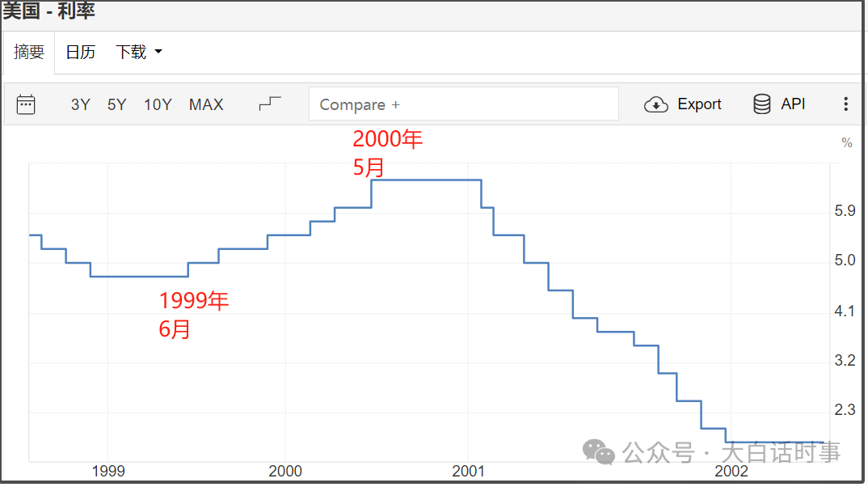Image resolution: width=868 pixels, height=487 pixels.
Task: Click the 2000 x-axis label
Action: 285,472
